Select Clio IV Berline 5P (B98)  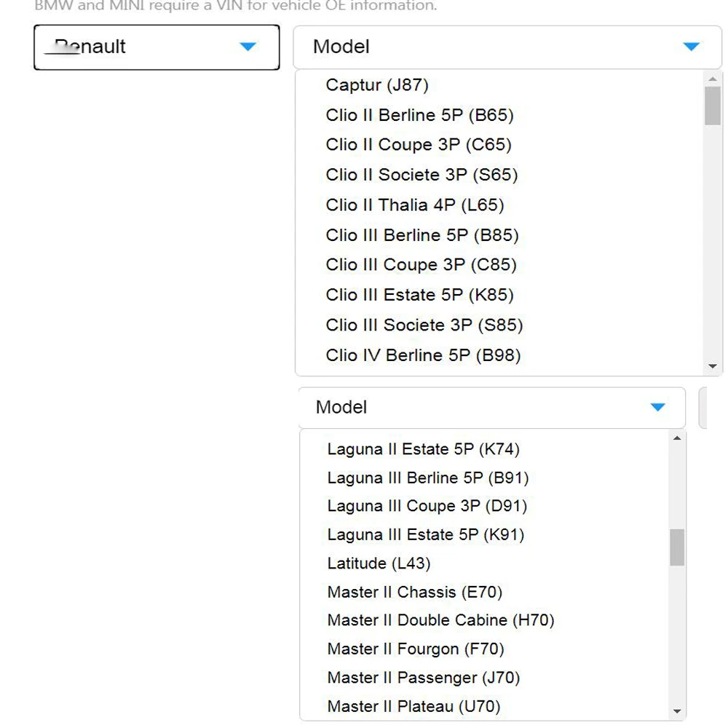tap(423, 355)
